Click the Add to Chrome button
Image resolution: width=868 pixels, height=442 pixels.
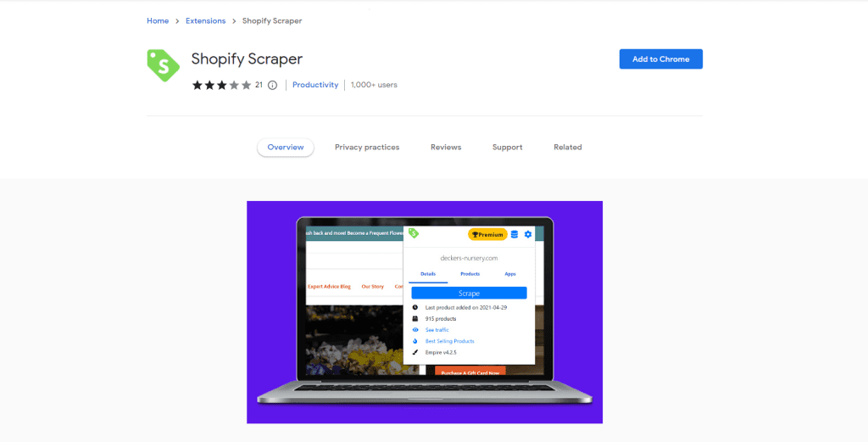pos(661,59)
